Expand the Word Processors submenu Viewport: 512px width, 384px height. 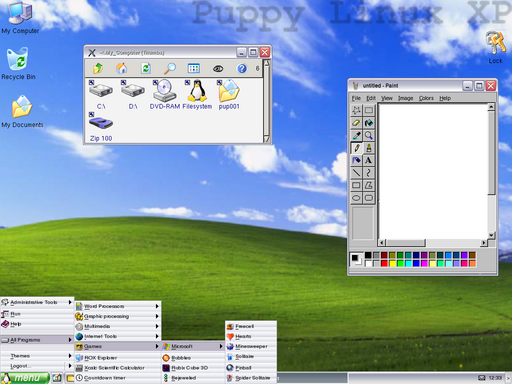click(x=118, y=306)
